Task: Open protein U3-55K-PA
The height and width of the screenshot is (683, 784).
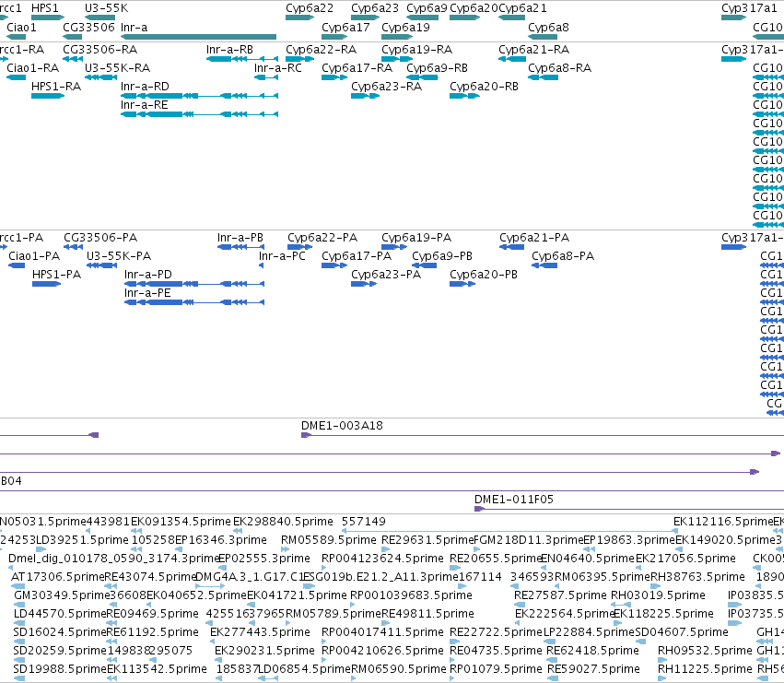Action: (x=102, y=265)
